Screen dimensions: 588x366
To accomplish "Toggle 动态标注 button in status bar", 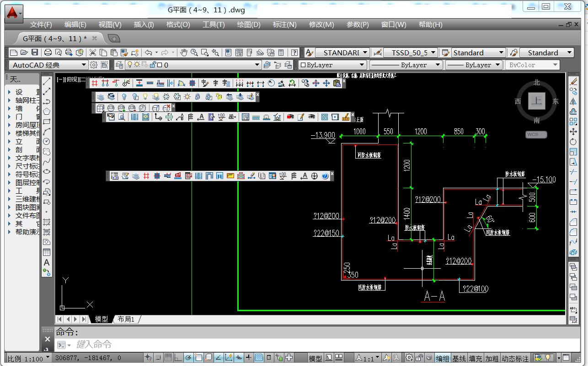I will point(515,359).
